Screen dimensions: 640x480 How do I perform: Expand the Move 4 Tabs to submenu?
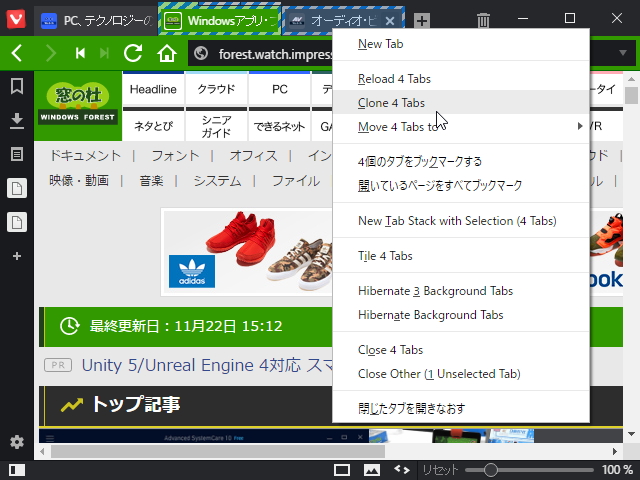tap(461, 127)
